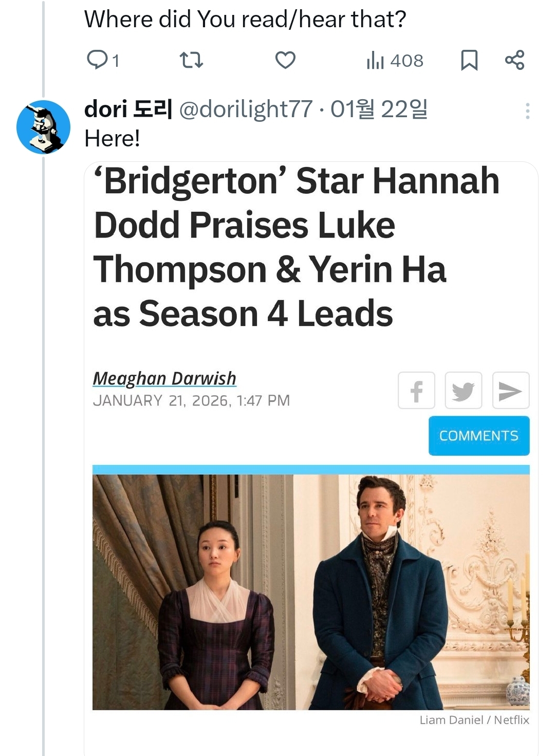Screen dimensions: 555x756
Task: Open the Meaghan Darwish author link
Action: pos(164,378)
